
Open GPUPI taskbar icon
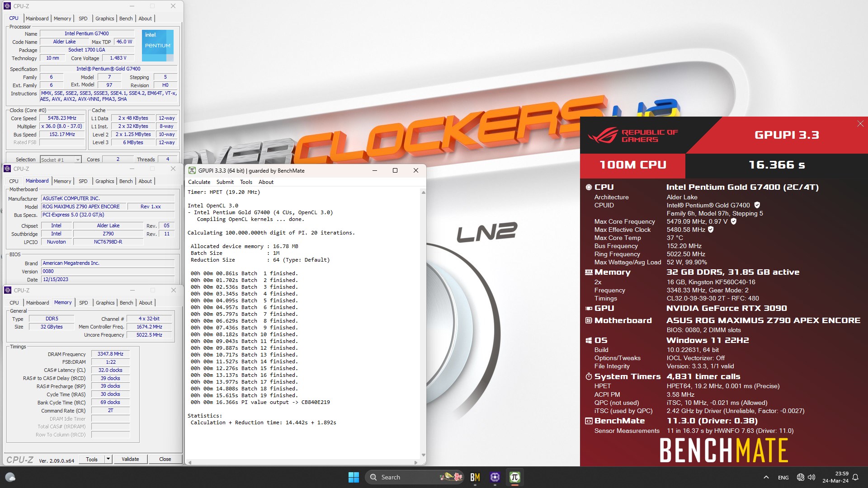[x=514, y=477]
